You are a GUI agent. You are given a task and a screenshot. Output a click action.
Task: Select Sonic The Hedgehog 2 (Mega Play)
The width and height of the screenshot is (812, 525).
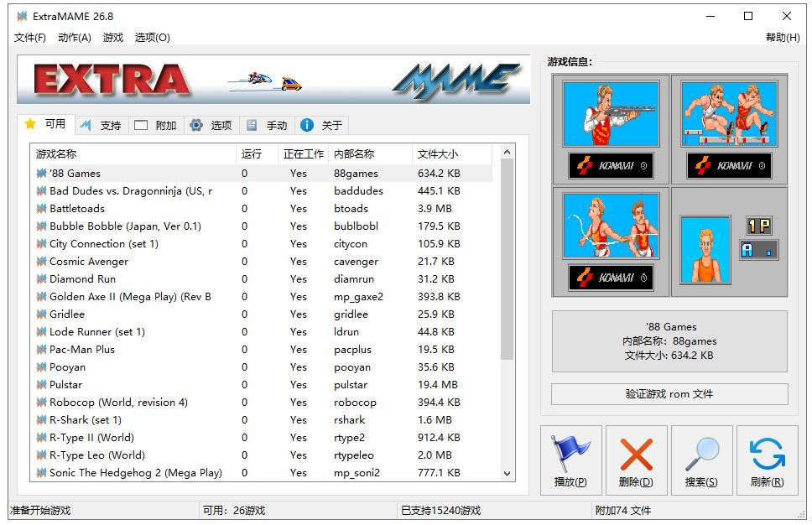(262, 473)
